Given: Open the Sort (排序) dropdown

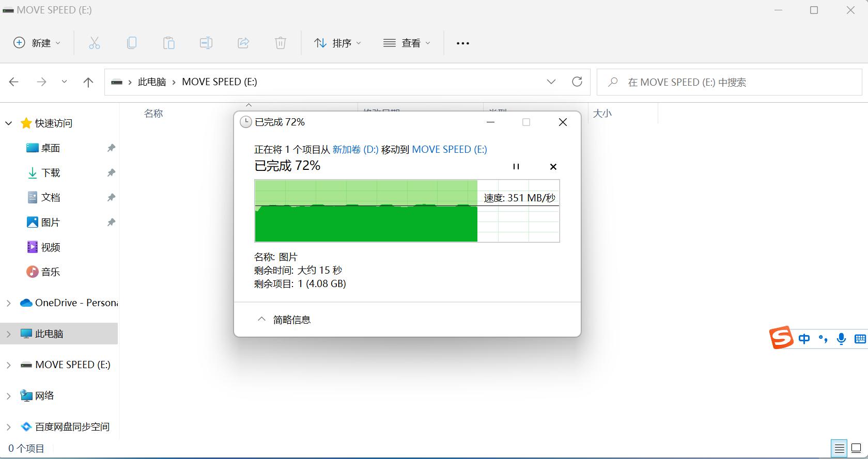Looking at the screenshot, I should [x=338, y=43].
